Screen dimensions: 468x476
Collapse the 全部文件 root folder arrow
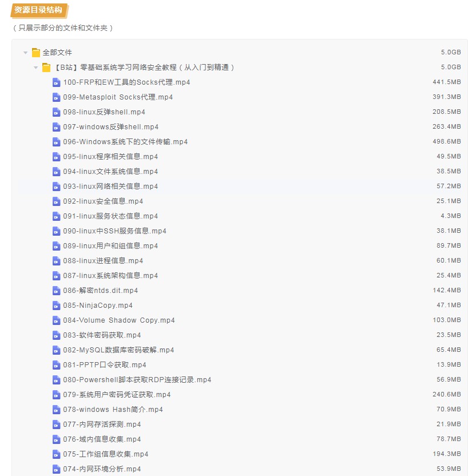point(26,53)
